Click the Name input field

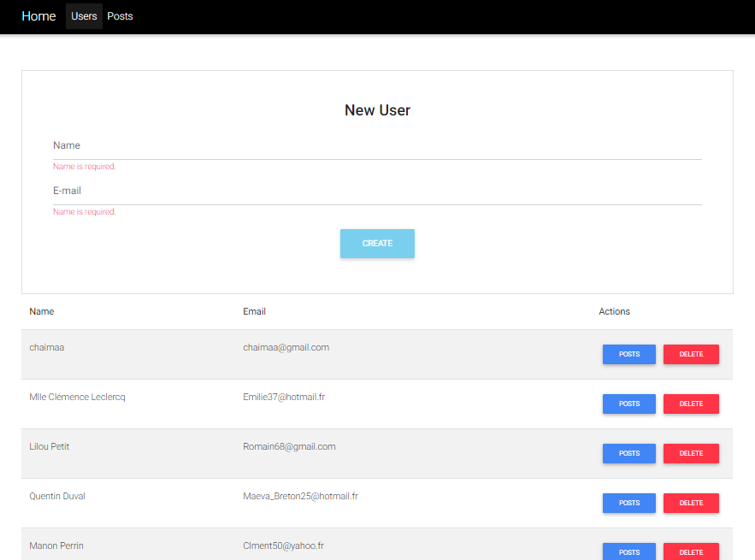[x=376, y=145]
